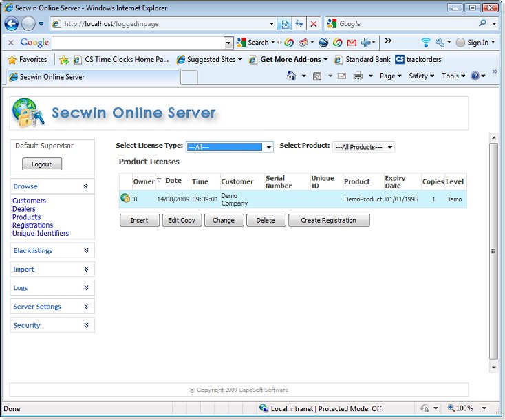
Task: Open the Select Product dropdown
Action: tap(363, 147)
